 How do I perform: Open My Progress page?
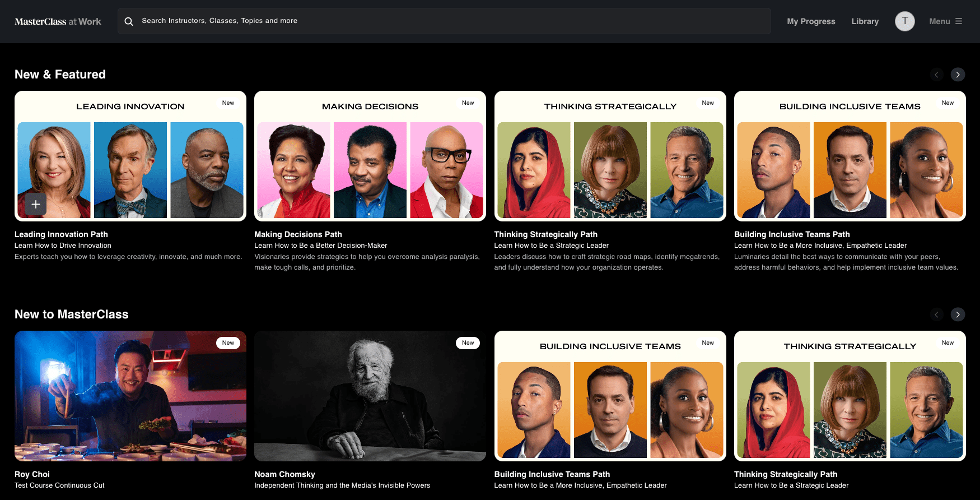point(811,21)
